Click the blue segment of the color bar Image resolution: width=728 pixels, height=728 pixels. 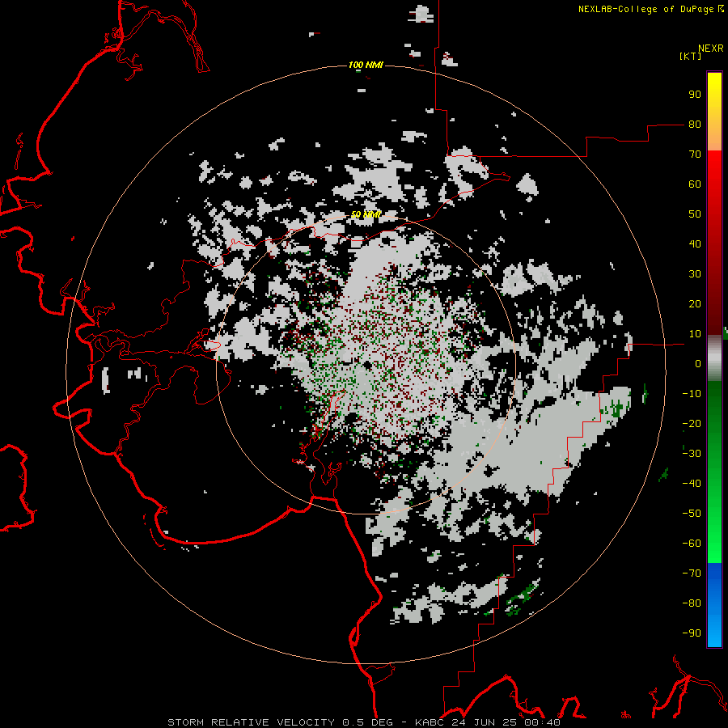pos(714,604)
